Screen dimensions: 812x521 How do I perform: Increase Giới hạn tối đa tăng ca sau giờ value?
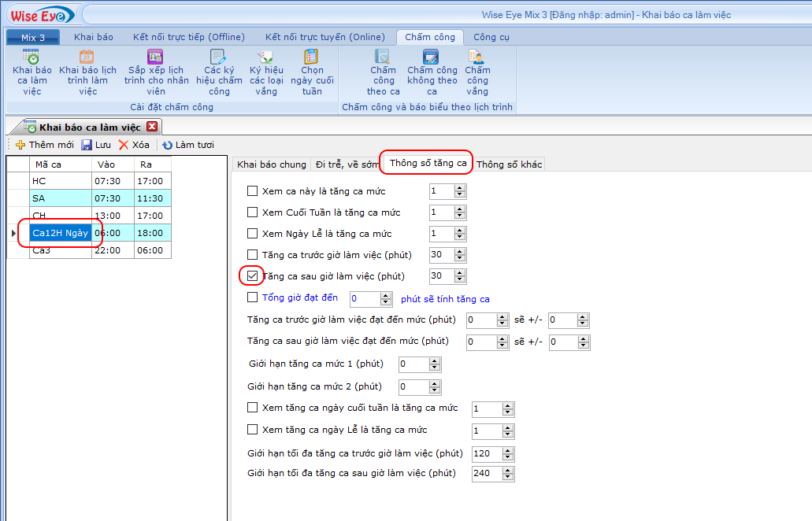[x=508, y=470]
